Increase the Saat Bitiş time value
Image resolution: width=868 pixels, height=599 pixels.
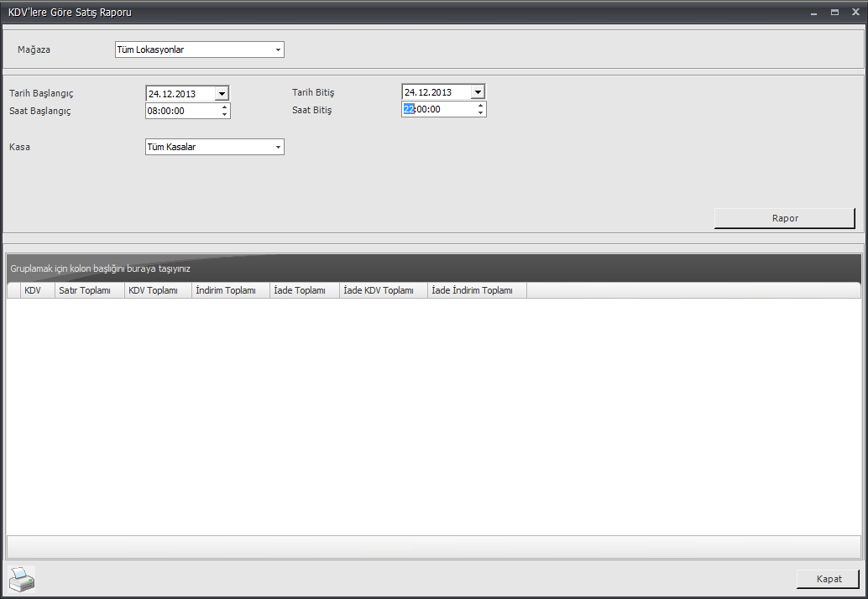point(480,105)
